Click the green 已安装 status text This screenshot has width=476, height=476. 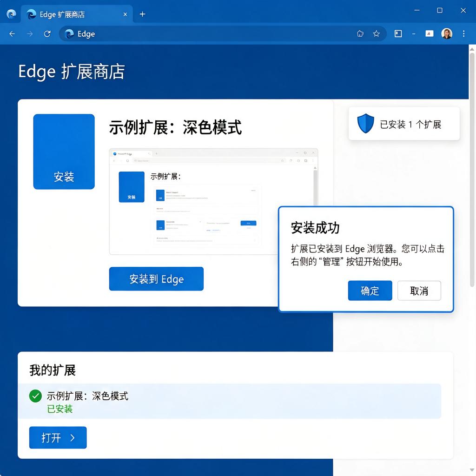point(60,409)
